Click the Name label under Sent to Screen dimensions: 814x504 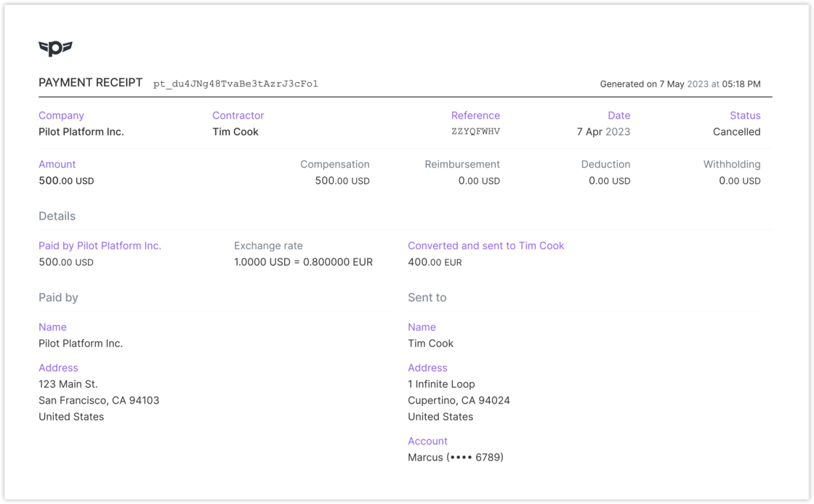422,328
